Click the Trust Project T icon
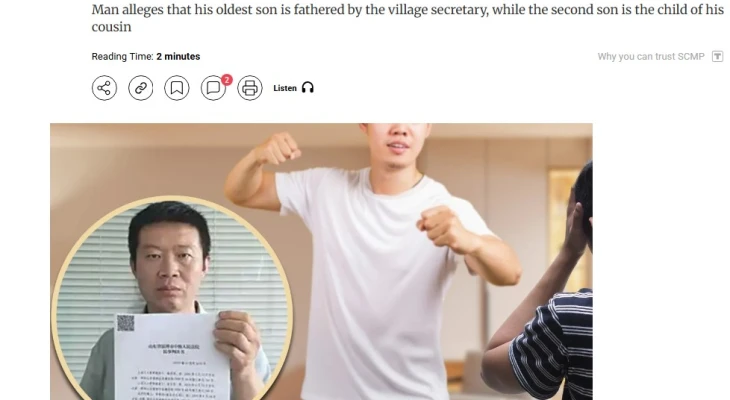Viewport: 730px width, 400px height. (x=717, y=56)
